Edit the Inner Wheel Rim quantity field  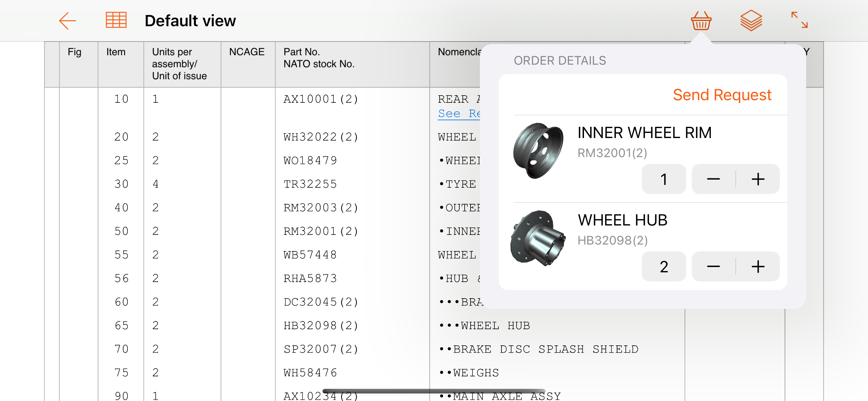pos(663,179)
